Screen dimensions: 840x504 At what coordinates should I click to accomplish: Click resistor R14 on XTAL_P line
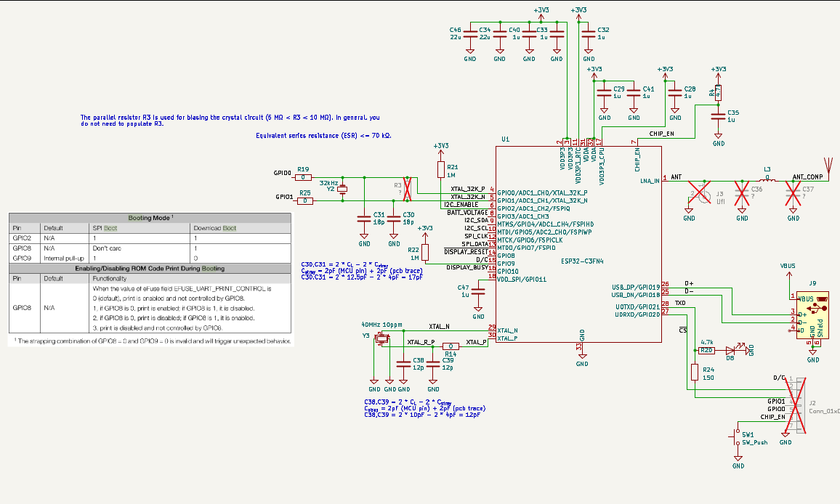451,346
